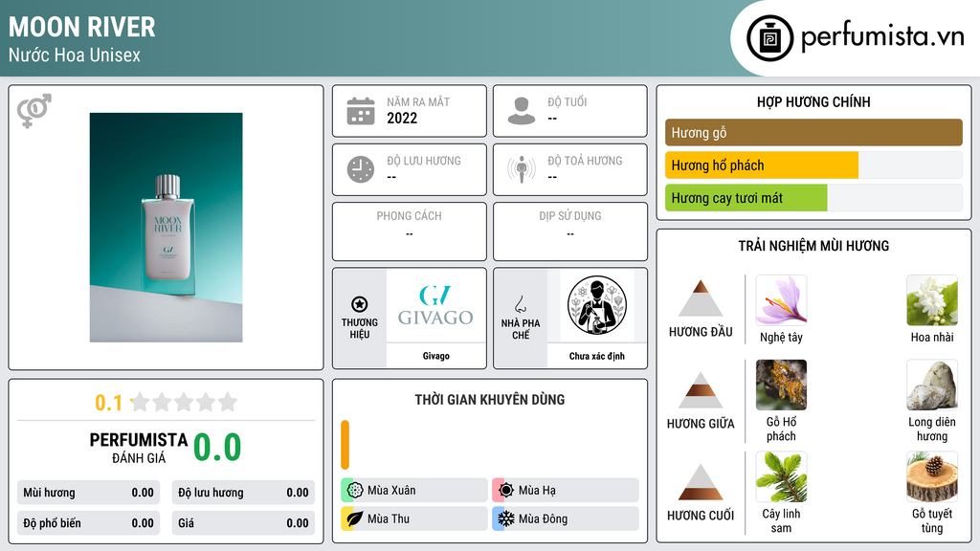Click the Hương Đầu pyramid icon
Screen dimensions: 980x551
(x=701, y=298)
